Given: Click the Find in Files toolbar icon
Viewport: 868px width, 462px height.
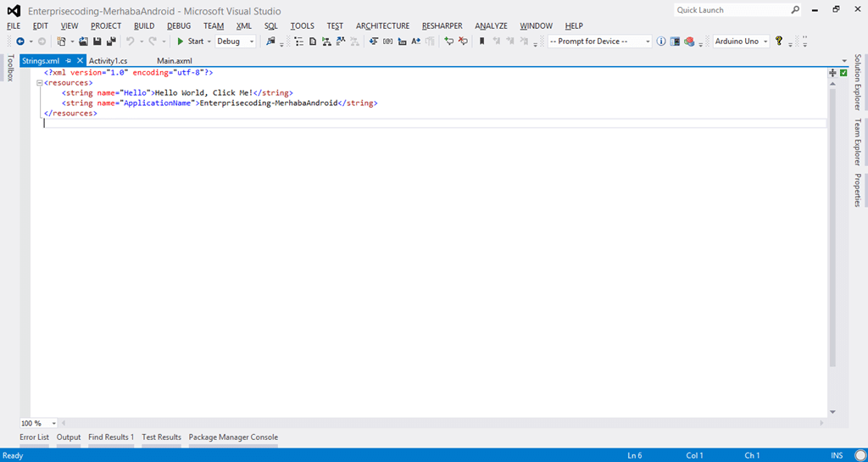Looking at the screenshot, I should 270,41.
